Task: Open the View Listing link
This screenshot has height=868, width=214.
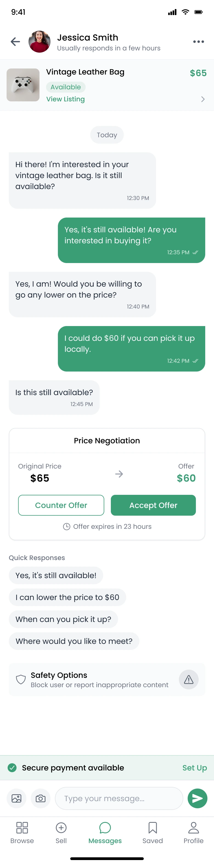Action: pos(66,99)
